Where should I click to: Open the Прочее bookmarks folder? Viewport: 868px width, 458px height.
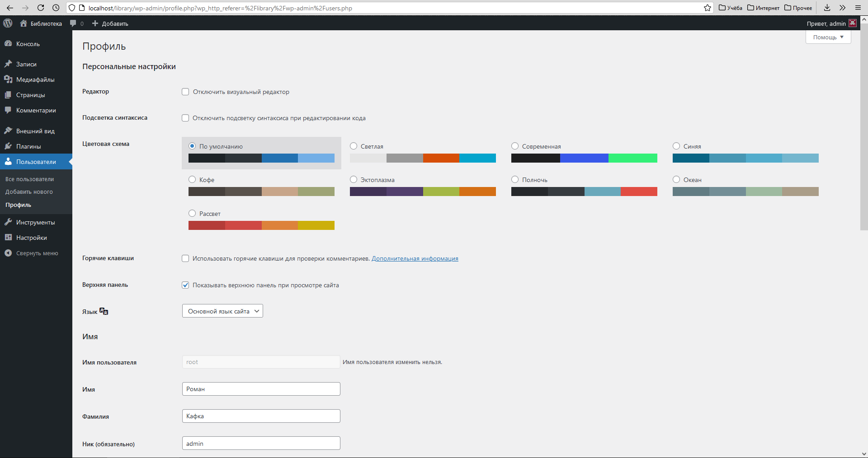tap(798, 8)
